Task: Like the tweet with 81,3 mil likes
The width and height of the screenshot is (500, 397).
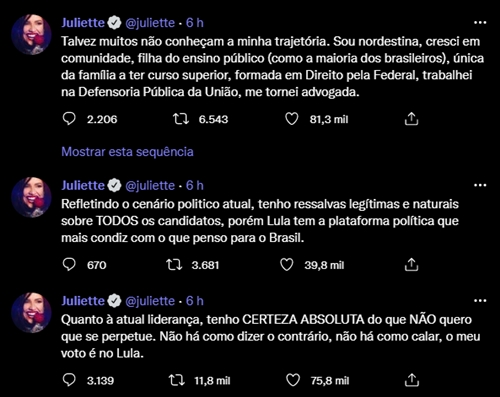Action: (x=292, y=119)
